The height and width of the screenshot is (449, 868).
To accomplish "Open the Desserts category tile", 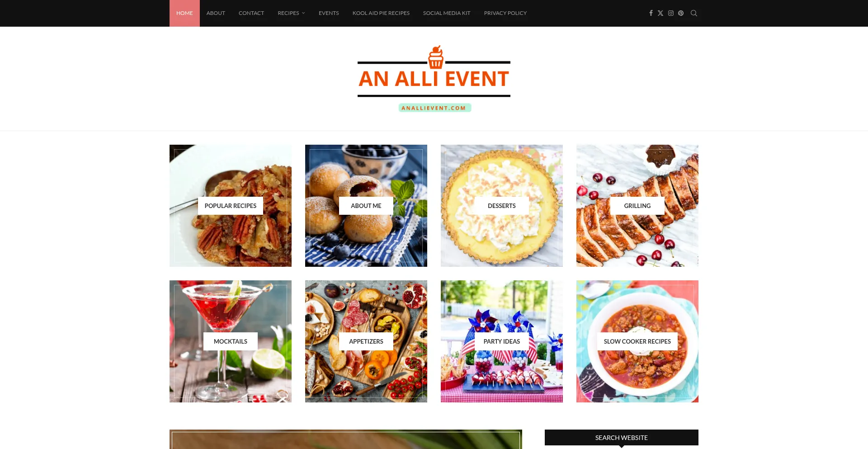I will point(502,206).
